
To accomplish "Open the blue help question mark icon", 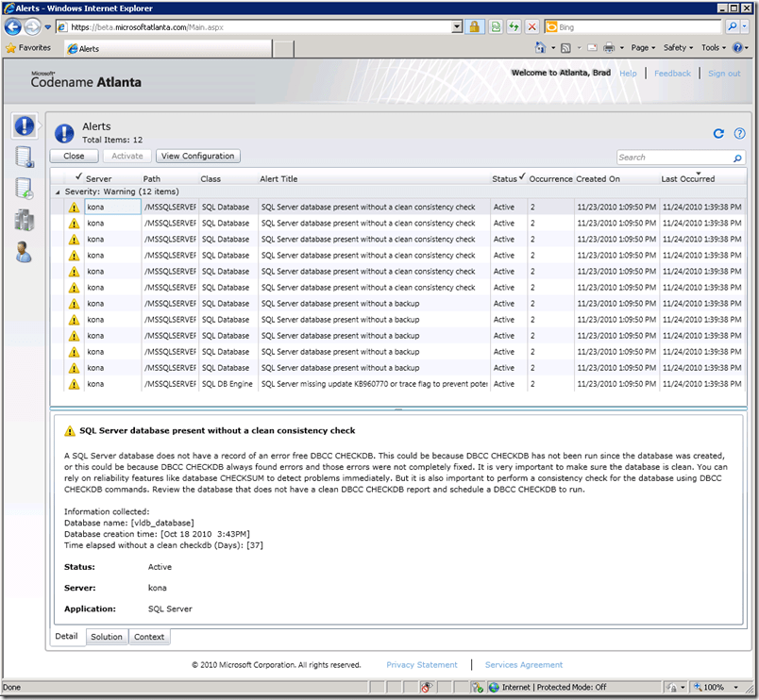I will 738,134.
